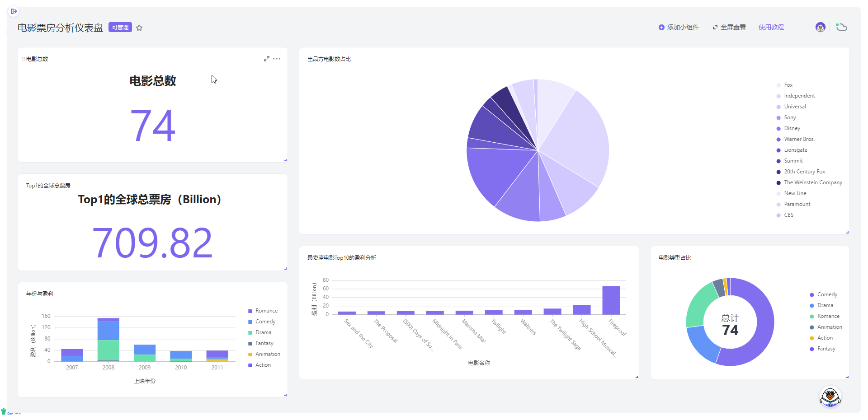
Task: Hide Animation in 电影类型占比 legend
Action: tap(829, 327)
